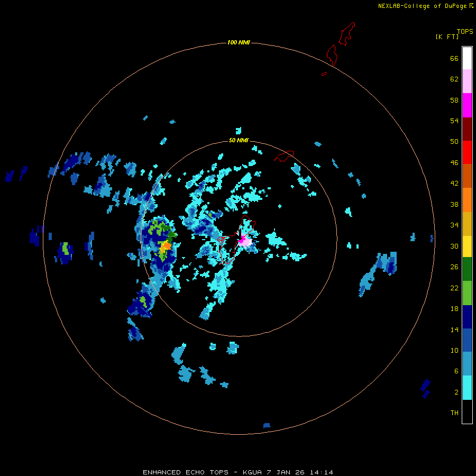
Task: Click the legend value 30
Action: click(454, 246)
